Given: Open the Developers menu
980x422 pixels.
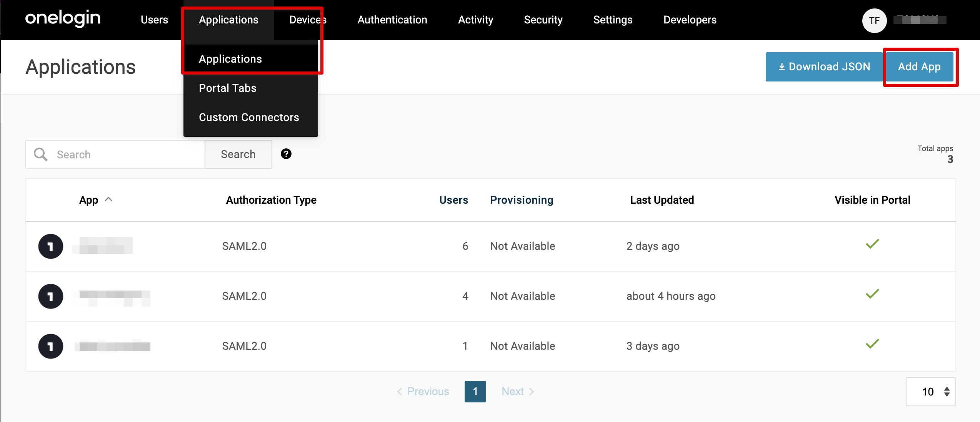Looking at the screenshot, I should pos(690,20).
